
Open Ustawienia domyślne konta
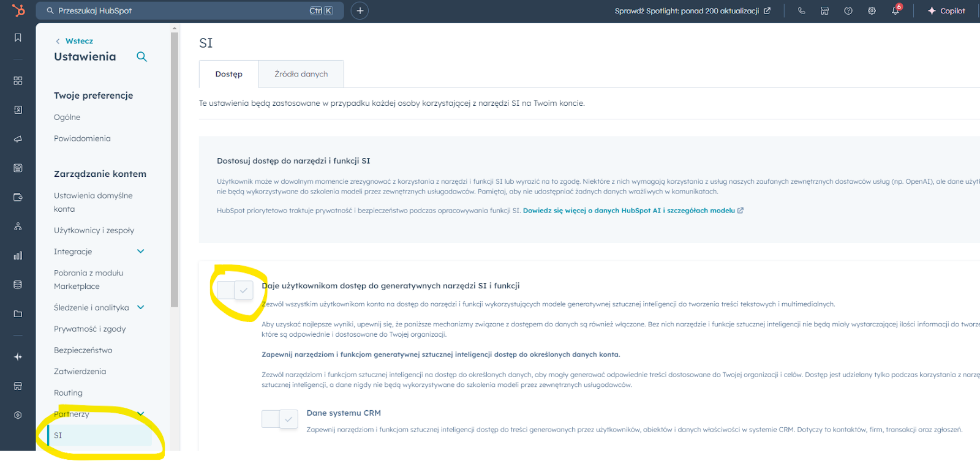pyautogui.click(x=93, y=202)
